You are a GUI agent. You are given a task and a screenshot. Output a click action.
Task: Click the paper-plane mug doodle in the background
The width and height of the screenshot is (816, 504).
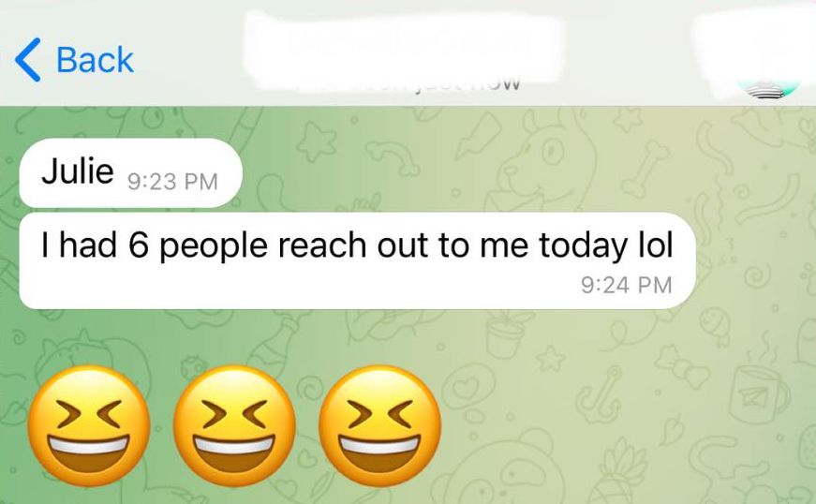[759, 393]
